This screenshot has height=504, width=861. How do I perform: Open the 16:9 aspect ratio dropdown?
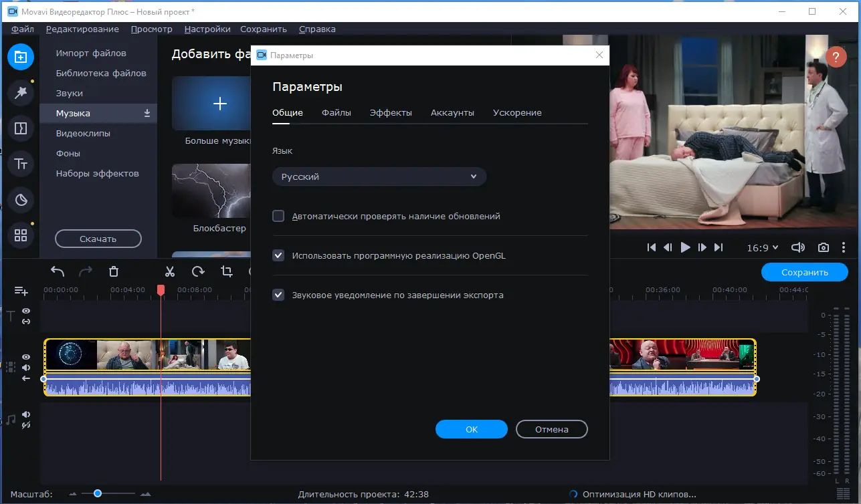pyautogui.click(x=762, y=247)
